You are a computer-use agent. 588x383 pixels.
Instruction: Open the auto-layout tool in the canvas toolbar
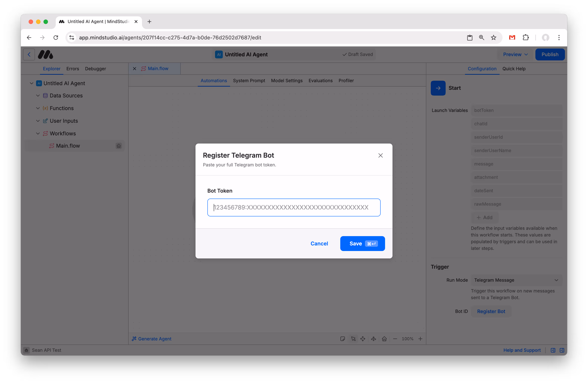373,339
